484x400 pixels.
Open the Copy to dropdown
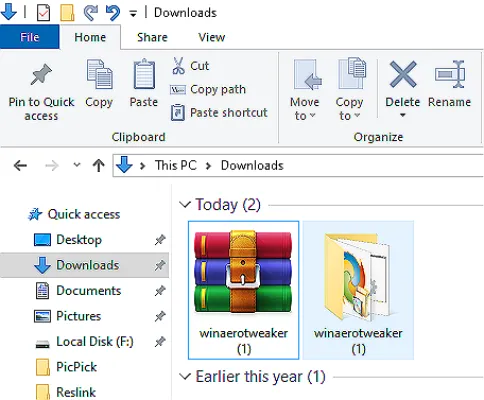pyautogui.click(x=349, y=108)
